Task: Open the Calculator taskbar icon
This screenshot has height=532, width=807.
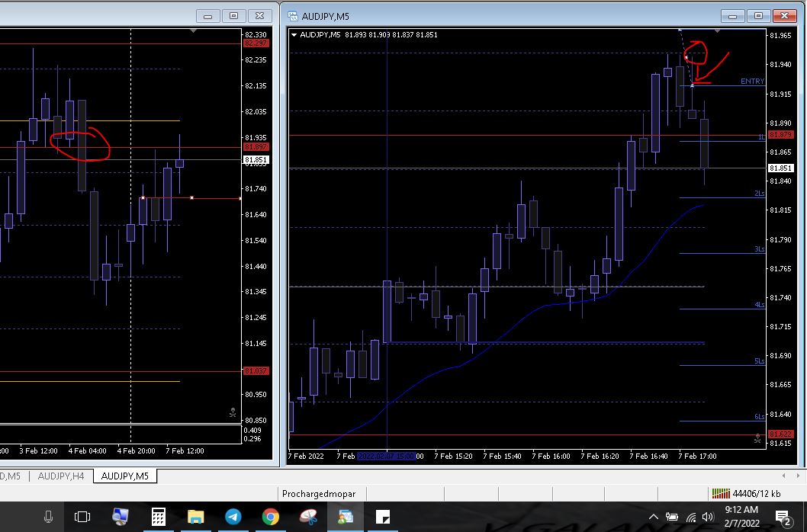Action: [159, 517]
